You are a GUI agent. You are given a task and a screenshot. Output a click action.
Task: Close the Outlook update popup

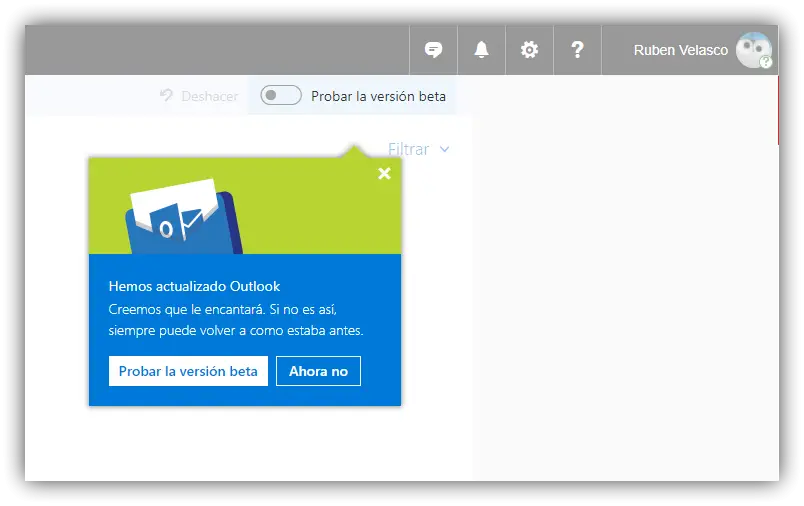click(384, 174)
